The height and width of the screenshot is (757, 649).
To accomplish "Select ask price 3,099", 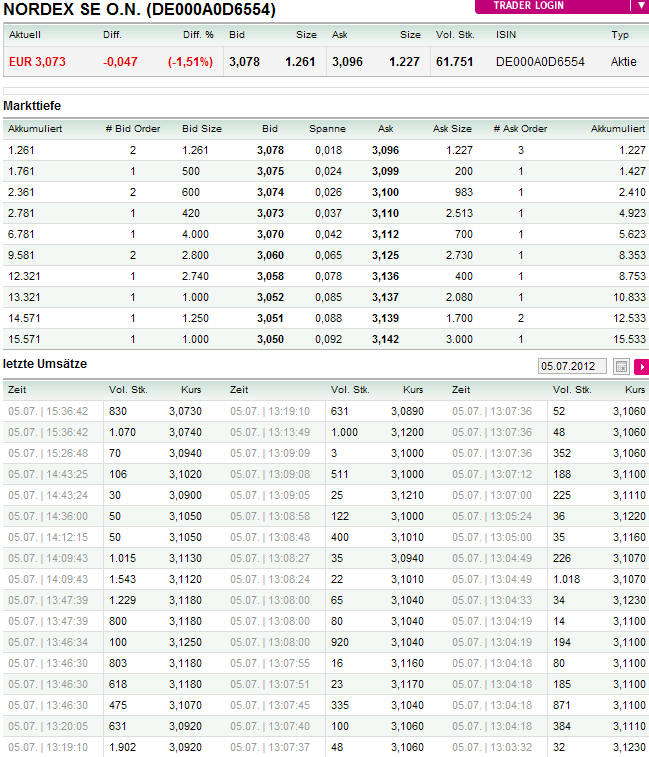I will click(x=385, y=171).
